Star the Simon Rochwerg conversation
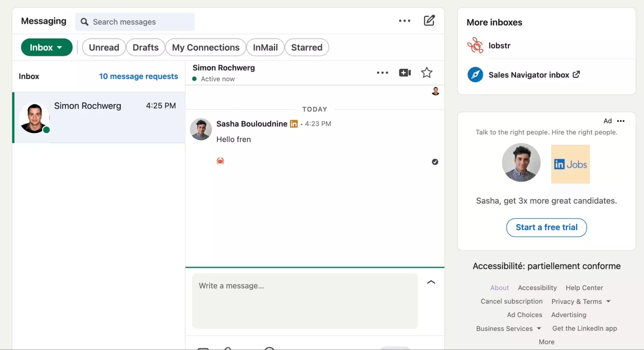The width and height of the screenshot is (644, 350). (x=427, y=72)
